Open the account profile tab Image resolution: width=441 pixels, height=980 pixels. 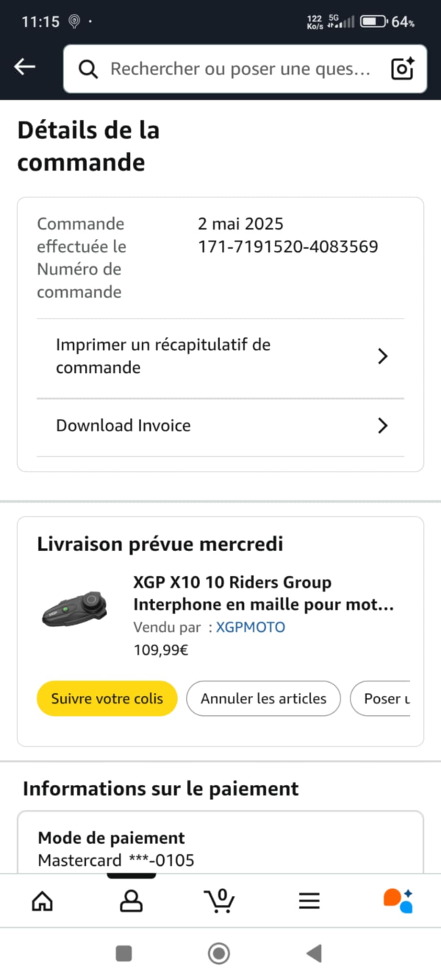pos(131,901)
